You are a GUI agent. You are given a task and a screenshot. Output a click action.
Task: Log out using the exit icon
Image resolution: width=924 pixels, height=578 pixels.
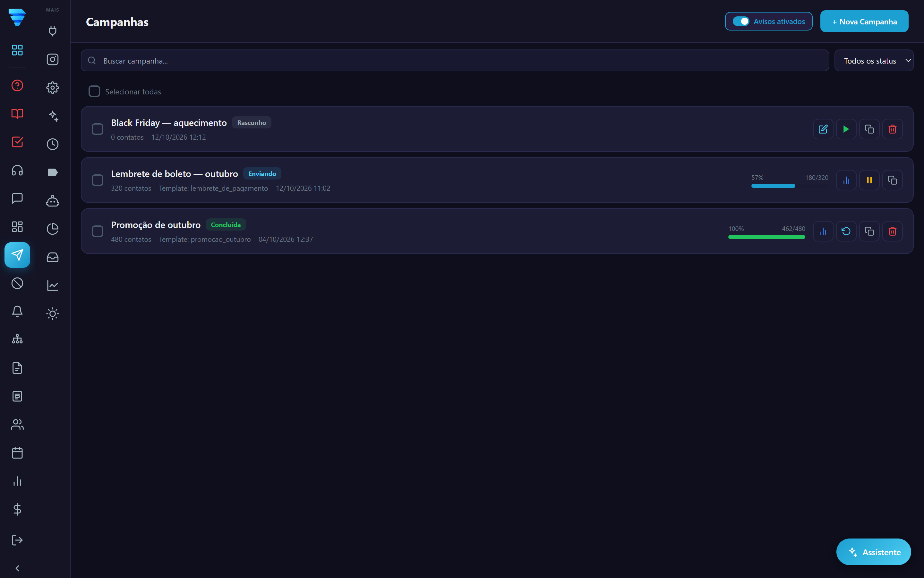pos(17,540)
